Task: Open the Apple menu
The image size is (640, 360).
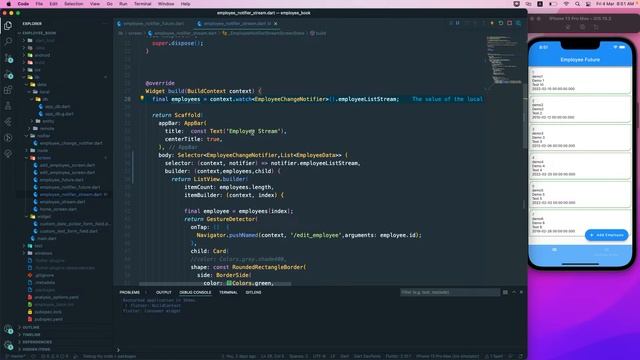Action: tap(9, 4)
